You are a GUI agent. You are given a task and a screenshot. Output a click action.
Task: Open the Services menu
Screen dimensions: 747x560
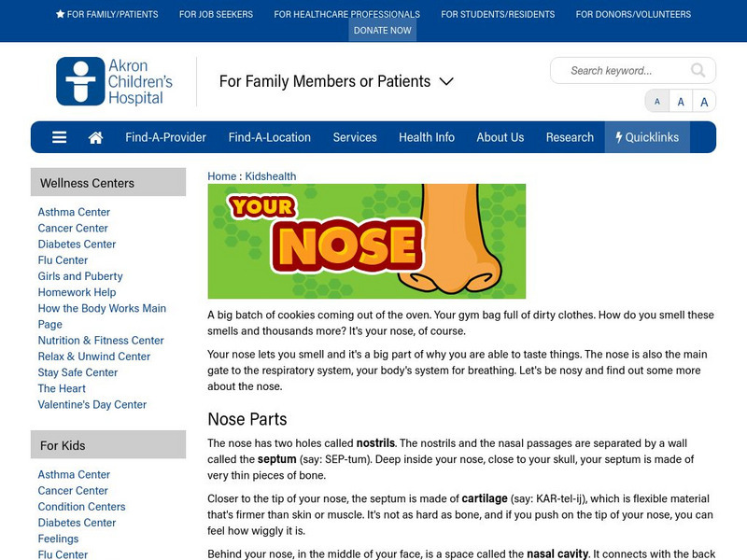pos(355,137)
